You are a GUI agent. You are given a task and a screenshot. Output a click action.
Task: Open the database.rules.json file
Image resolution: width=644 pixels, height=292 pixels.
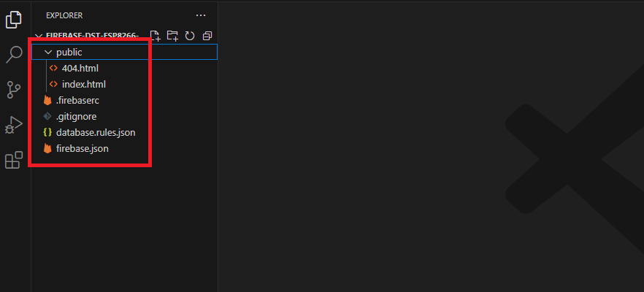point(95,133)
